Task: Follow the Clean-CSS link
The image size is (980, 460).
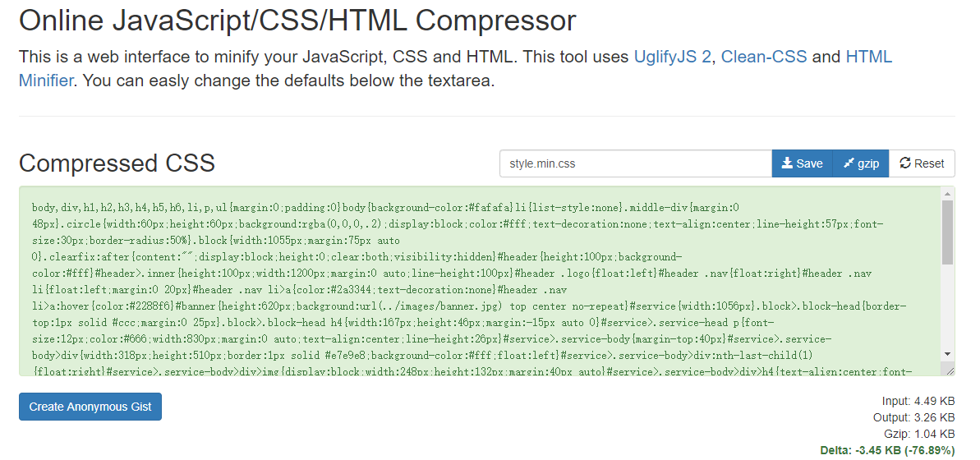Action: (x=764, y=57)
